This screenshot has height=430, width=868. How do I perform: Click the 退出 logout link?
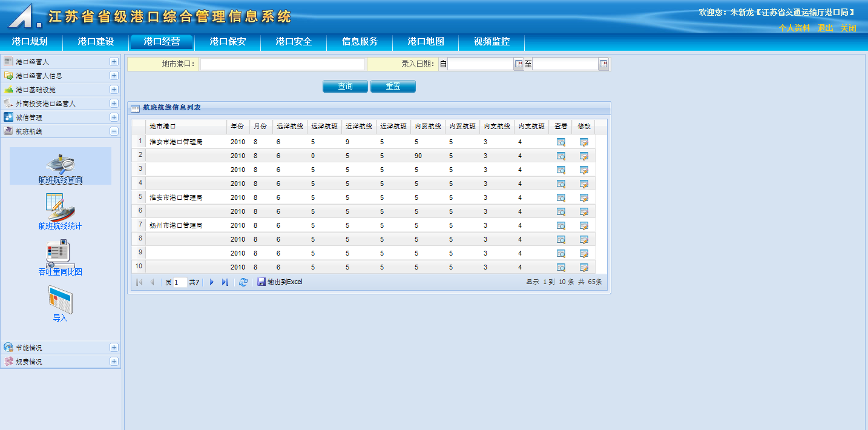825,28
